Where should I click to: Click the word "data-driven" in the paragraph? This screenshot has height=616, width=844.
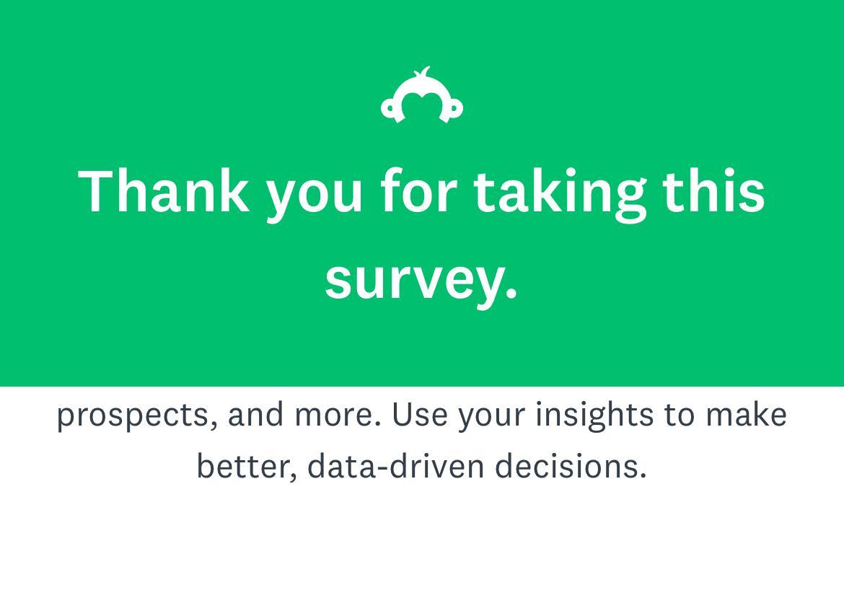[x=395, y=467]
